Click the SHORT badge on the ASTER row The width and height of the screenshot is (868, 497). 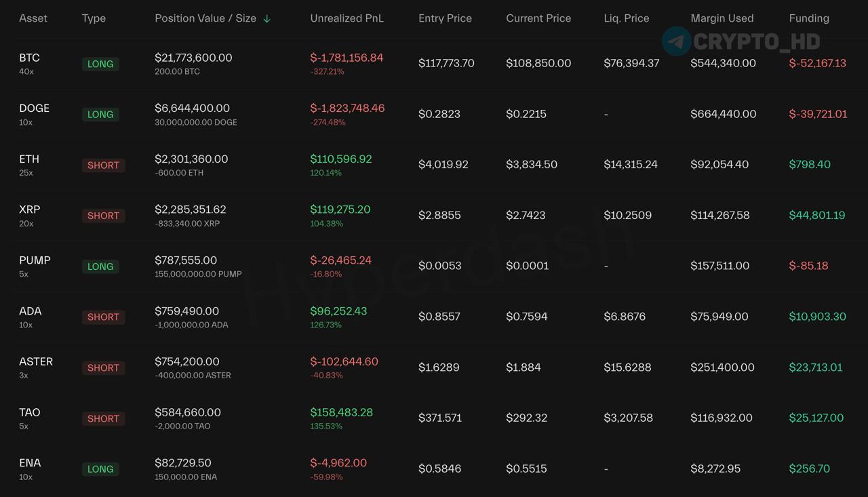pos(103,367)
